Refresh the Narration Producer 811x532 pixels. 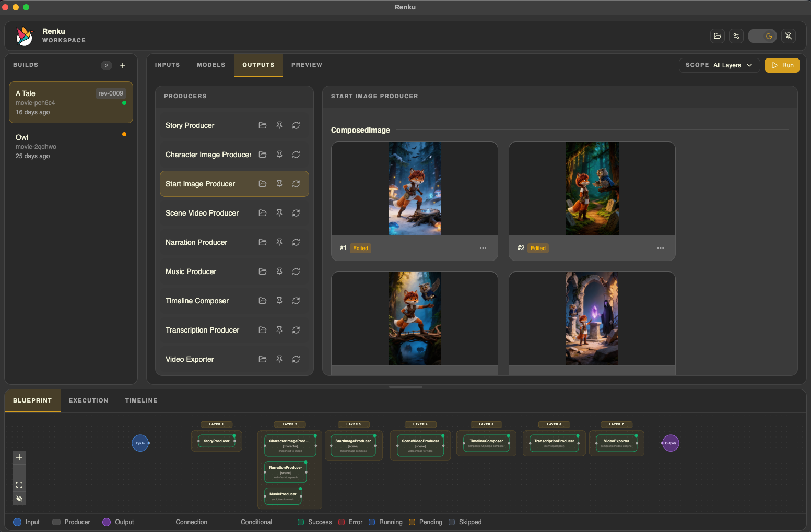tap(296, 242)
